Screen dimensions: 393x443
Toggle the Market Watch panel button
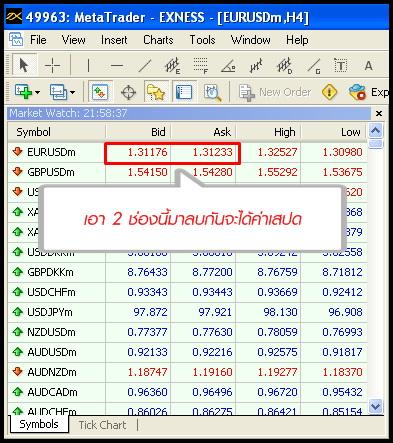pos(100,92)
